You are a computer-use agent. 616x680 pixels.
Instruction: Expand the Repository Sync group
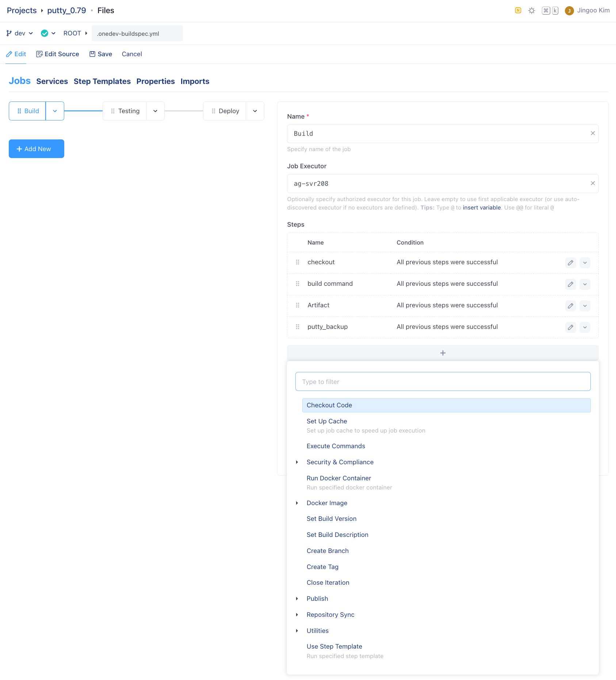point(297,615)
